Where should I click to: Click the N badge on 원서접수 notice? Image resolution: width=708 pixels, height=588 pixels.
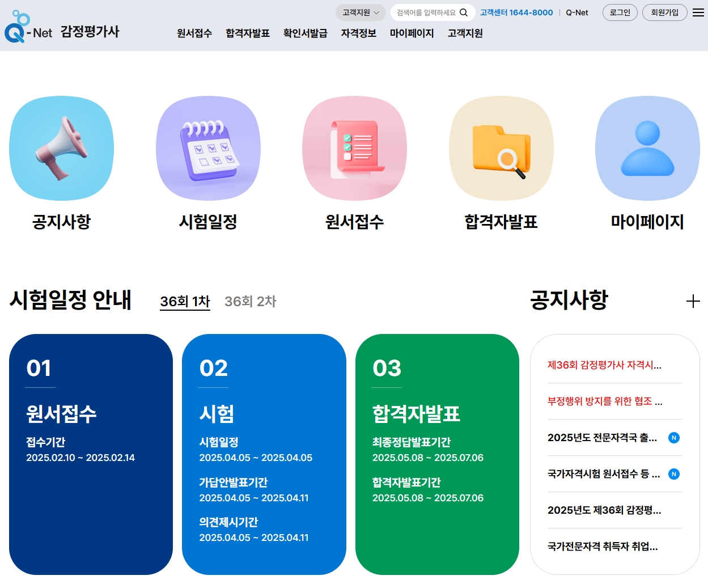[x=673, y=474]
